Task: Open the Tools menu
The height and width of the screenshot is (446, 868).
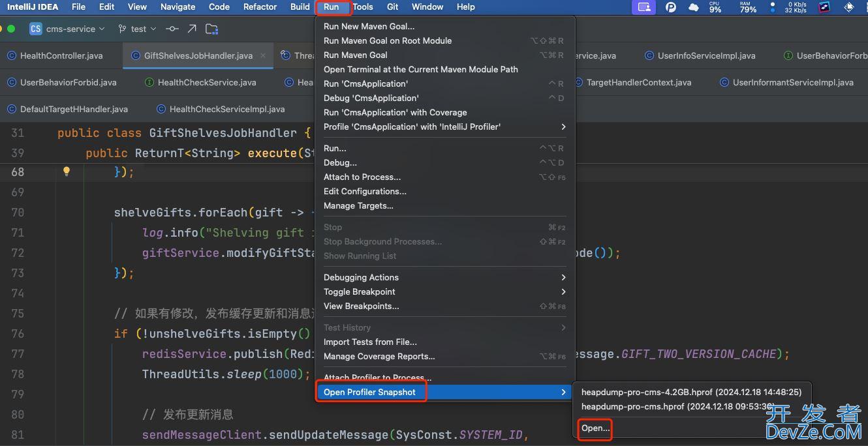Action: pos(363,7)
